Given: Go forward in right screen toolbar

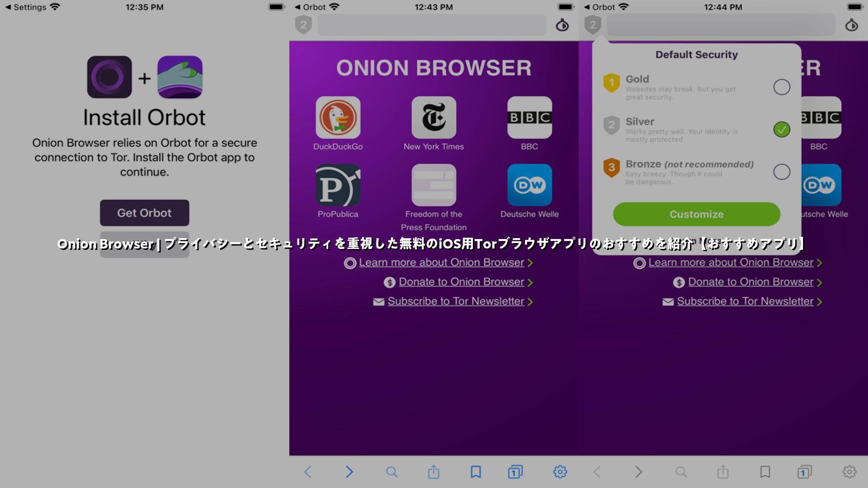Looking at the screenshot, I should (x=638, y=472).
